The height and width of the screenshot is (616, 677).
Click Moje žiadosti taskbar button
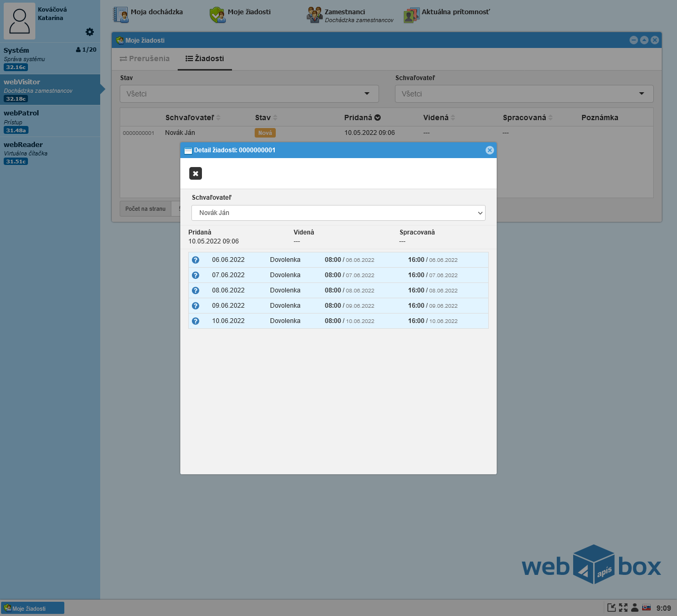pos(33,608)
